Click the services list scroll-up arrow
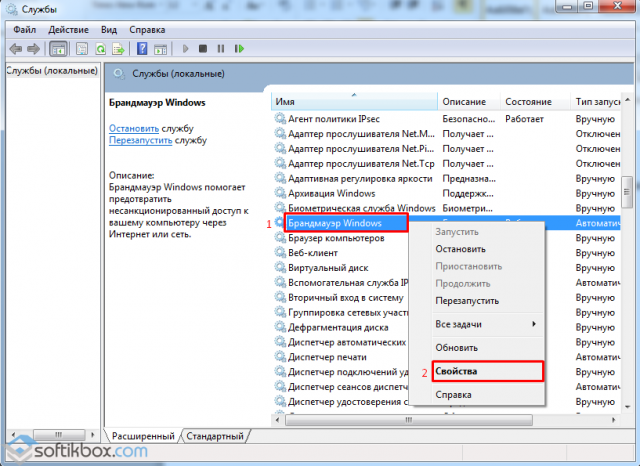640x466 pixels. 627,100
